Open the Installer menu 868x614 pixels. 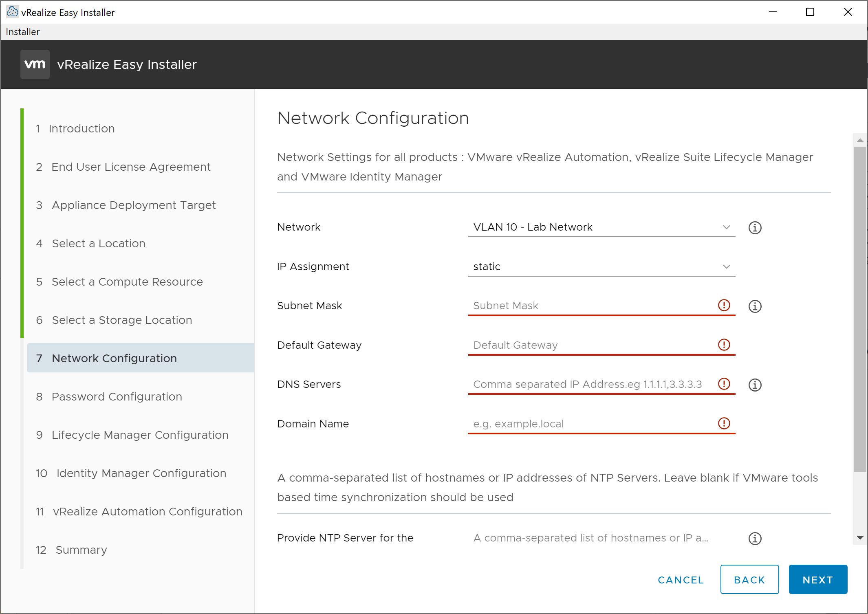23,32
